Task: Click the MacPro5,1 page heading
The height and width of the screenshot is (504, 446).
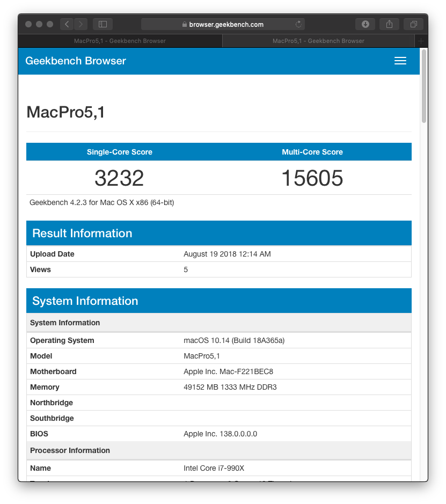Action: [x=65, y=112]
